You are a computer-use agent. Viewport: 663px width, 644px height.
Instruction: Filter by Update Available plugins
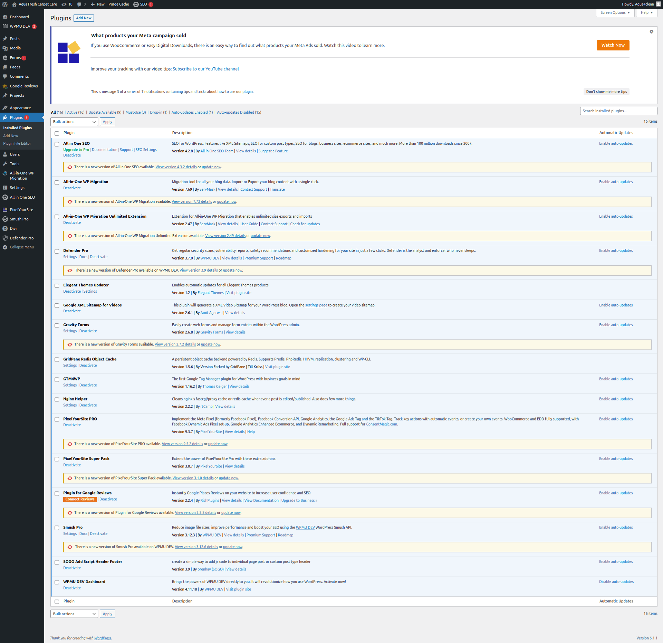tap(102, 112)
